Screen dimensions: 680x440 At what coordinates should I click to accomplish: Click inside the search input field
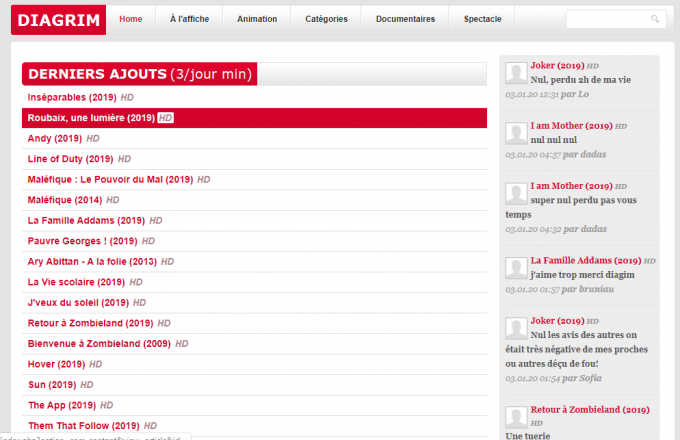(607, 19)
